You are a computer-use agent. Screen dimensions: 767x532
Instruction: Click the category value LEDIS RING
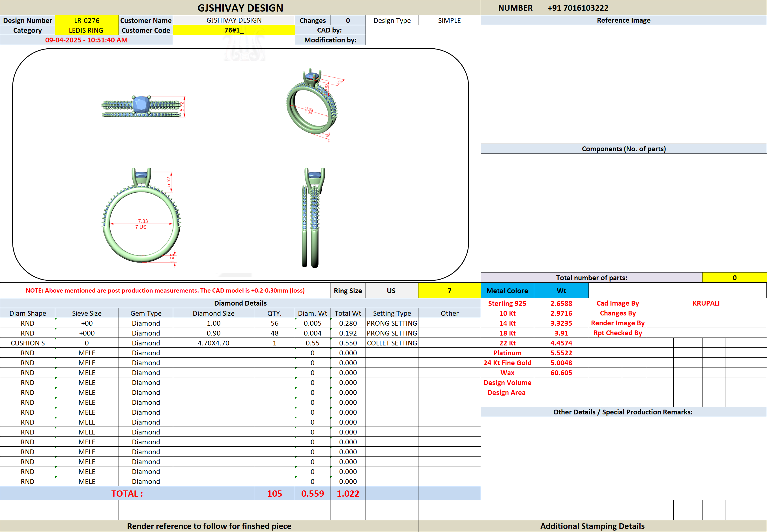87,30
